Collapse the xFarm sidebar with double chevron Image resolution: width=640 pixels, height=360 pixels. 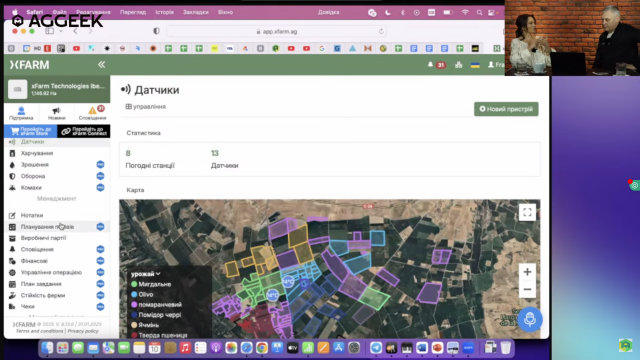[101, 64]
